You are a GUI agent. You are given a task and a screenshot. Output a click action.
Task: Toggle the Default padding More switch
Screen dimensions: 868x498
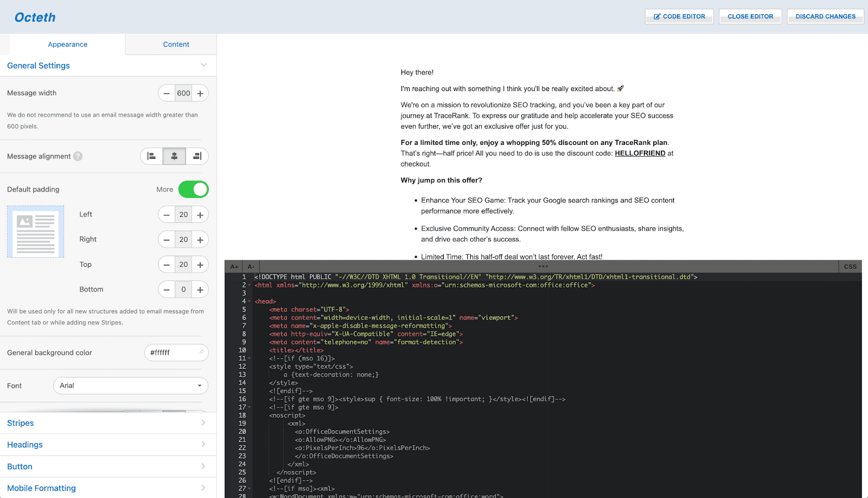pyautogui.click(x=193, y=189)
